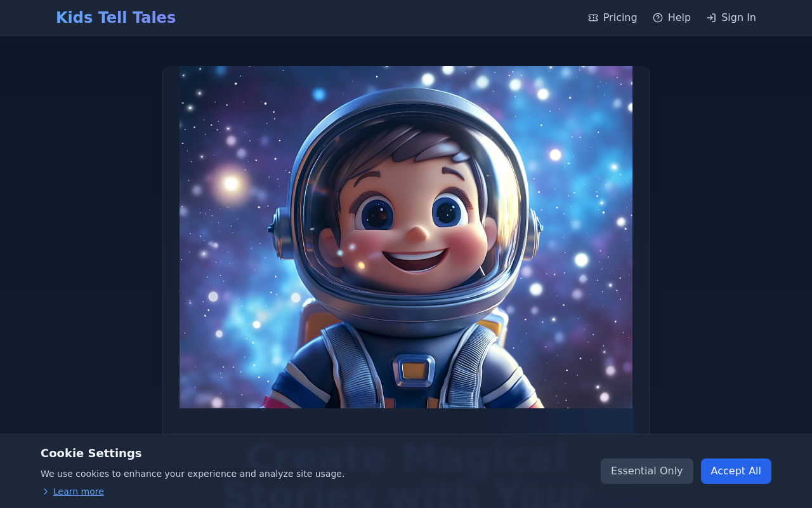Viewport: 812px width, 508px height.
Task: Select the Cookie Settings heading
Action: [91, 453]
